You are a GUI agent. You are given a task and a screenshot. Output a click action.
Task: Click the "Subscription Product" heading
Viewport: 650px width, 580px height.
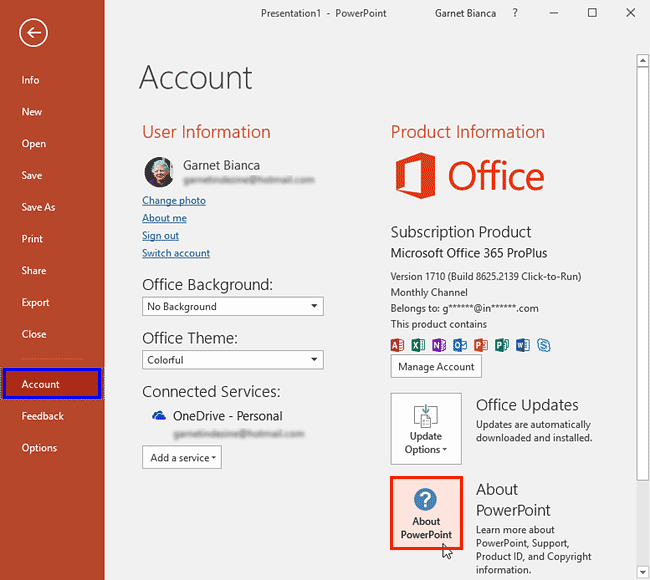pos(461,232)
